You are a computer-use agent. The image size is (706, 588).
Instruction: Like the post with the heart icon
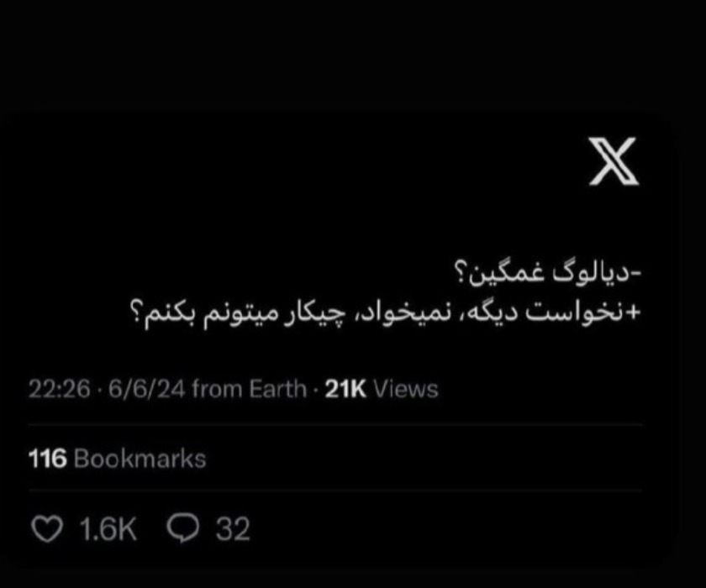pyautogui.click(x=47, y=528)
